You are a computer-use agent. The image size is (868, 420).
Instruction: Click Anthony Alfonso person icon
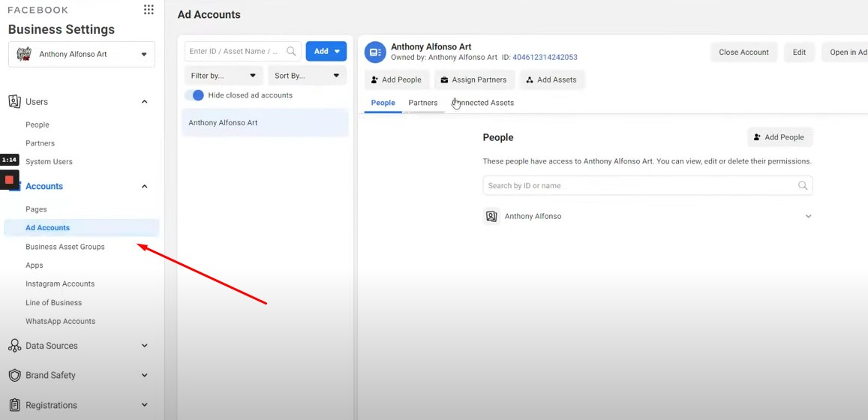pyautogui.click(x=491, y=216)
